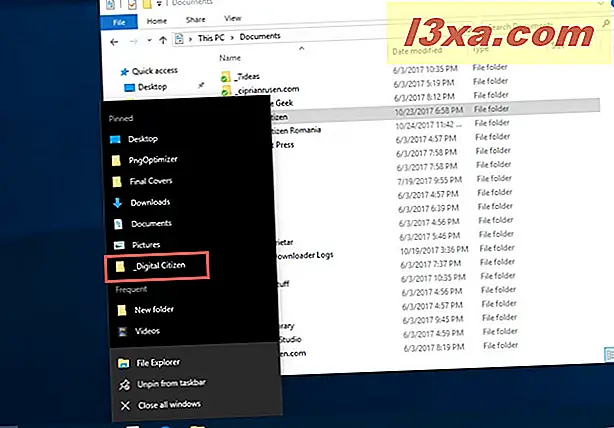Click the date 10/24/2017 11:42
The height and width of the screenshot is (428, 614).
428,125
